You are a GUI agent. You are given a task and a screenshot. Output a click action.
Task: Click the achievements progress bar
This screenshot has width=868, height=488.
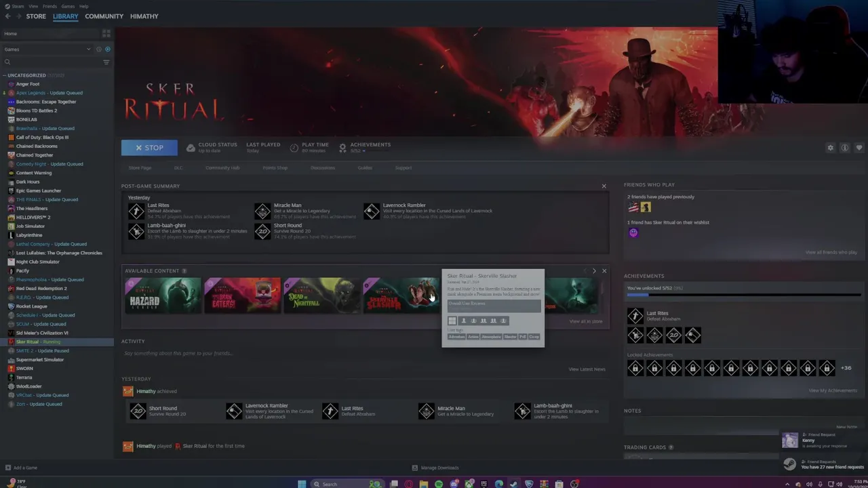(744, 296)
